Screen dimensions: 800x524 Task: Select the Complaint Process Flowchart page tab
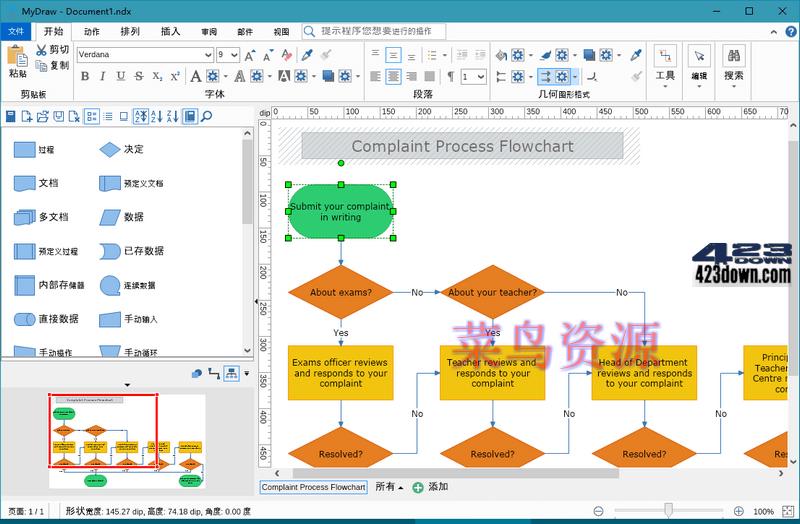coord(313,487)
